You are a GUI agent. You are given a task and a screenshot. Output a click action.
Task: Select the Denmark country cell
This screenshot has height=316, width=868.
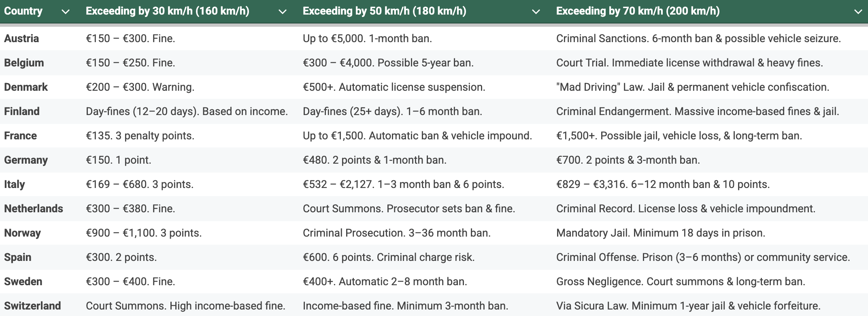point(26,87)
